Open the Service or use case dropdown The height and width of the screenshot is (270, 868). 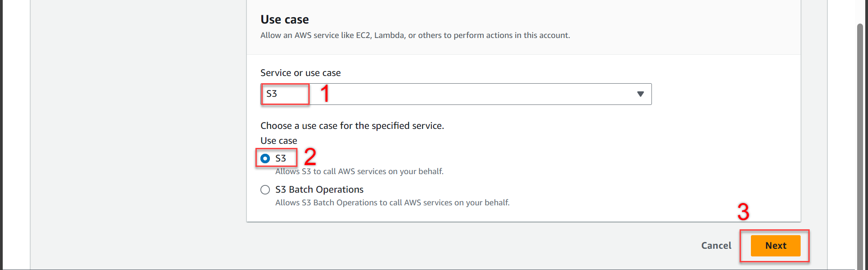coord(456,94)
